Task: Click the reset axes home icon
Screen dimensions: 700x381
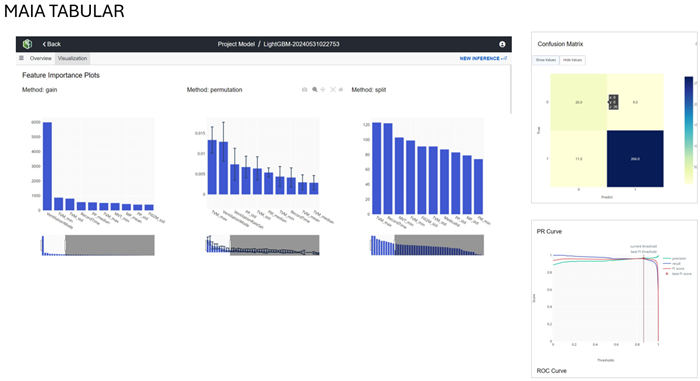Action: coord(341,90)
